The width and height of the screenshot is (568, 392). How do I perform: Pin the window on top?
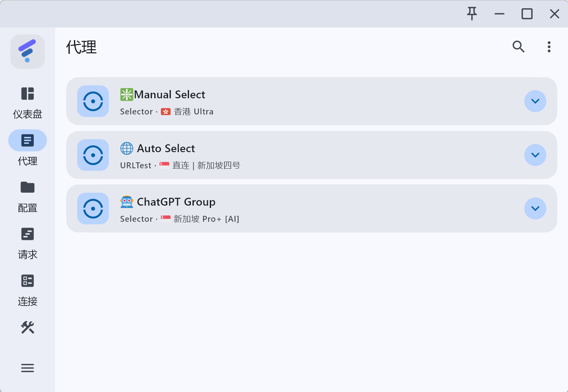point(472,14)
